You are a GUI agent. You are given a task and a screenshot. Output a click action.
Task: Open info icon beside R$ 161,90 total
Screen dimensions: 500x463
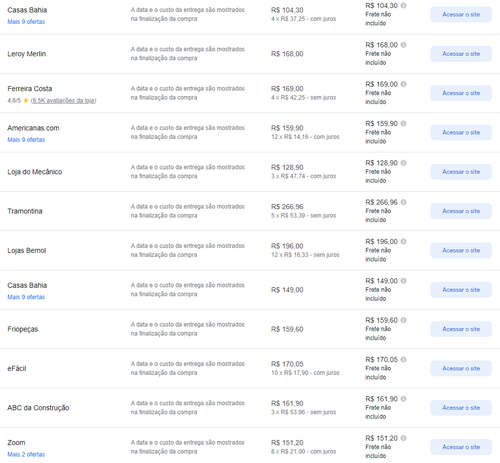[x=403, y=399]
